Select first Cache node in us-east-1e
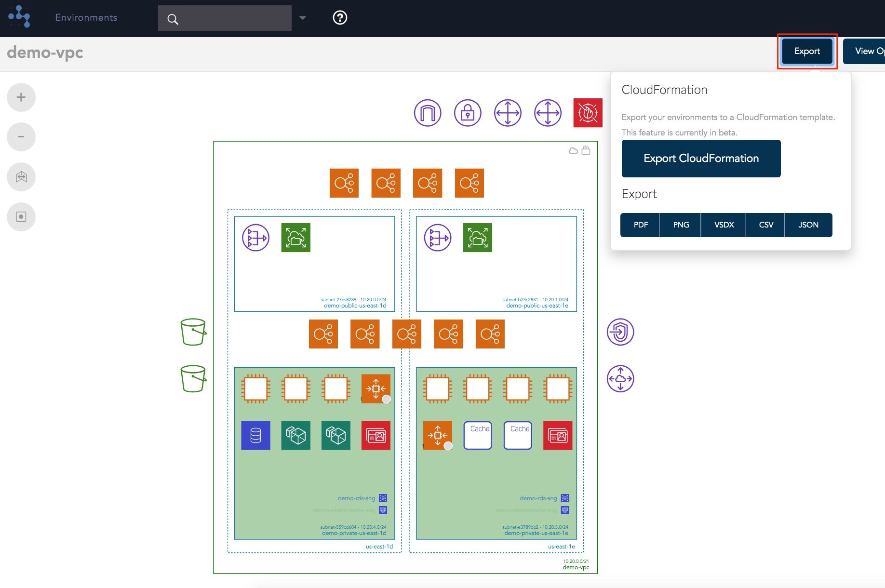Screen dimensions: 885x588 click(x=478, y=436)
